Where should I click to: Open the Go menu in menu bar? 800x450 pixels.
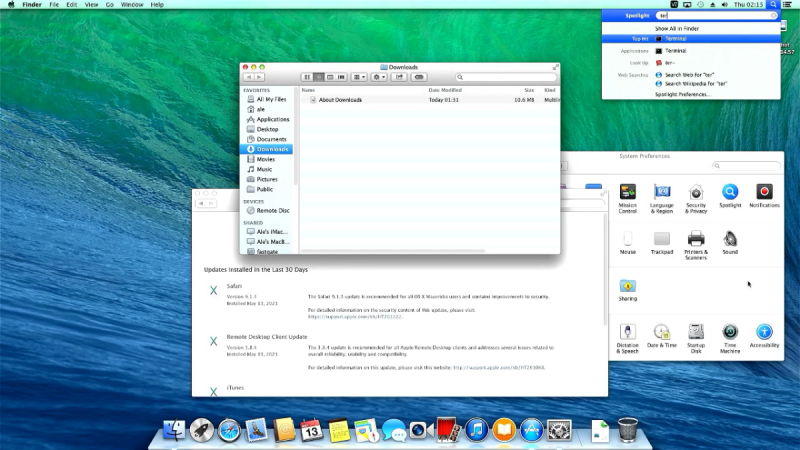click(x=109, y=5)
